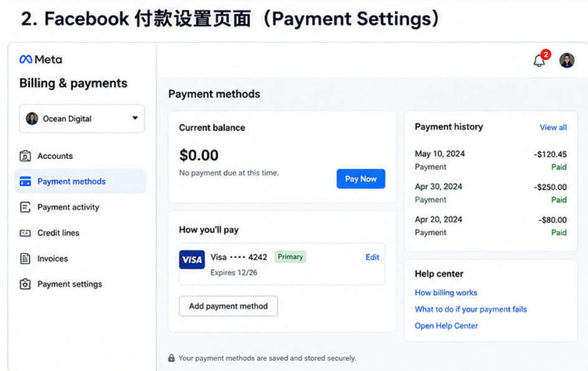Open Payment activity section
Viewport: 588px width, 371px height.
click(x=80, y=207)
